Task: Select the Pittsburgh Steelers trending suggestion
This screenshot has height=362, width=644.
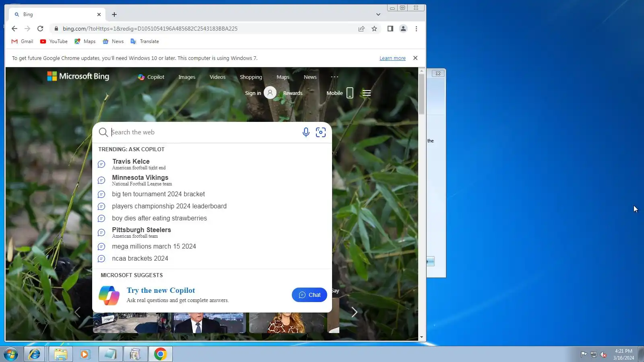Action: (x=212, y=232)
